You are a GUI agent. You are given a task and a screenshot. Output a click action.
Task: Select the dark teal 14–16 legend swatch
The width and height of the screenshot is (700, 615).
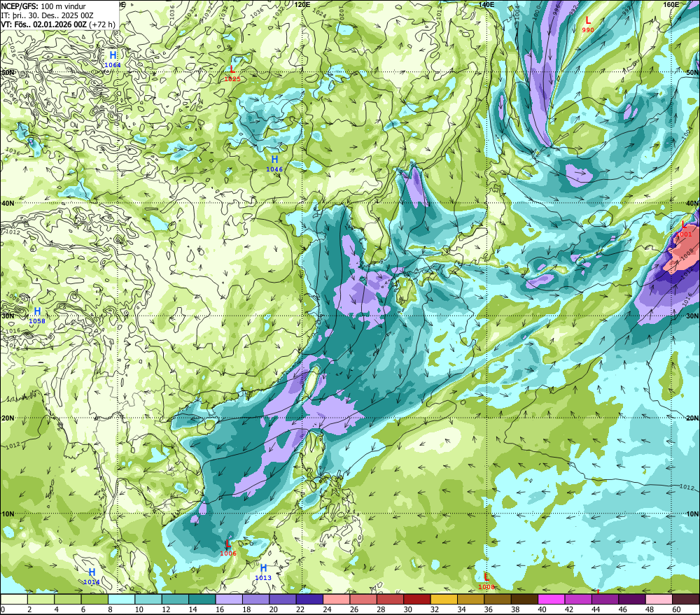tap(202, 599)
